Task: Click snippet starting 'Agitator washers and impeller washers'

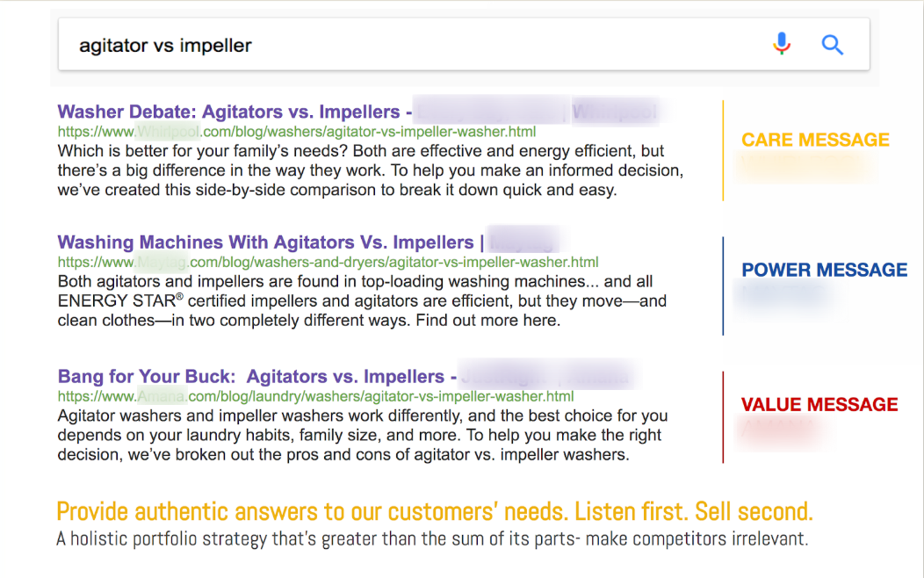Action: 362,435
